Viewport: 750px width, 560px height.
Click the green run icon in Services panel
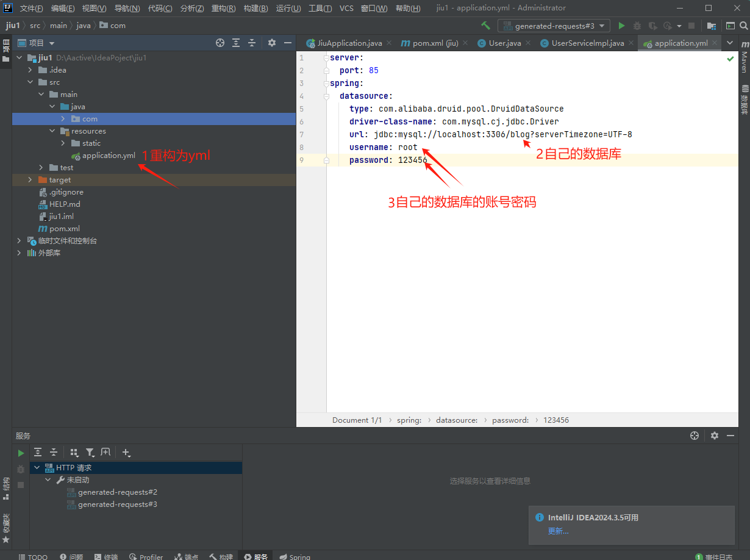click(21, 453)
